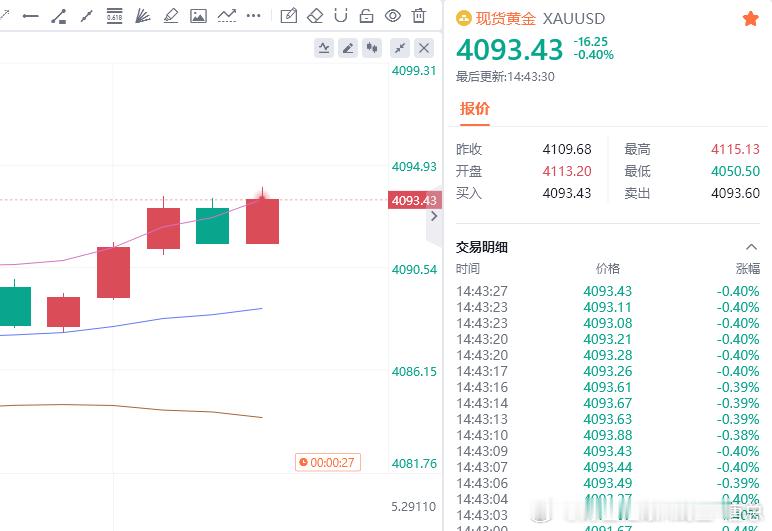Shrink the chart with collapse arrows
Screen dimensions: 772x531
[x=400, y=48]
